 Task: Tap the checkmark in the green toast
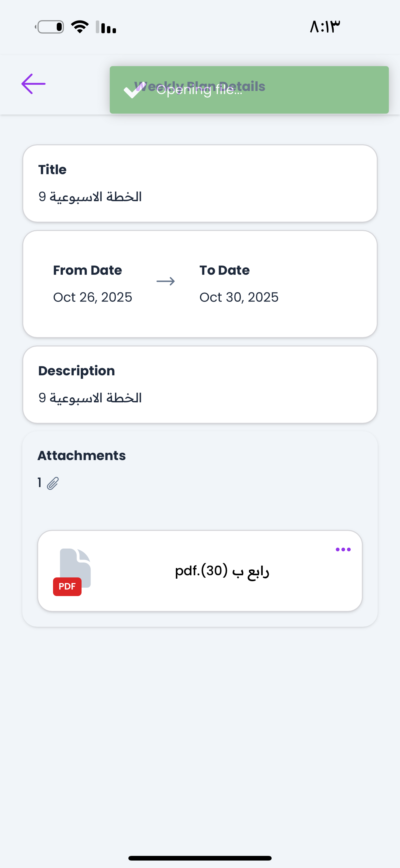134,90
